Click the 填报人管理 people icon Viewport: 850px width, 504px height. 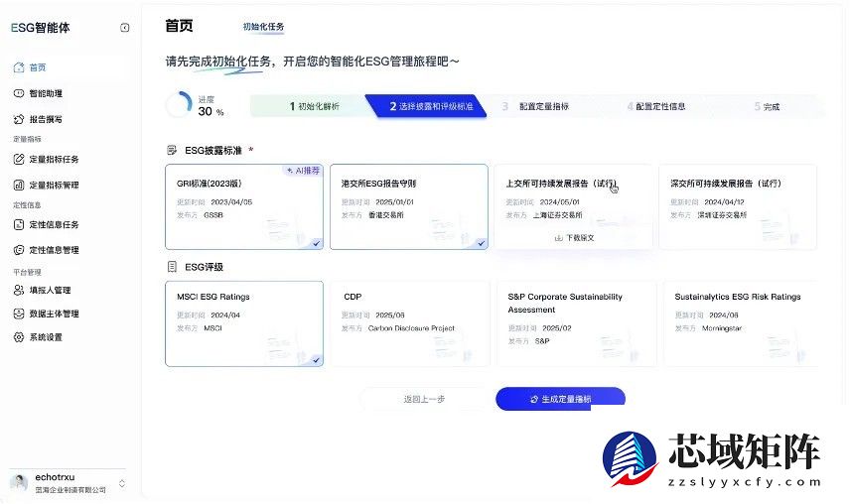(x=19, y=290)
